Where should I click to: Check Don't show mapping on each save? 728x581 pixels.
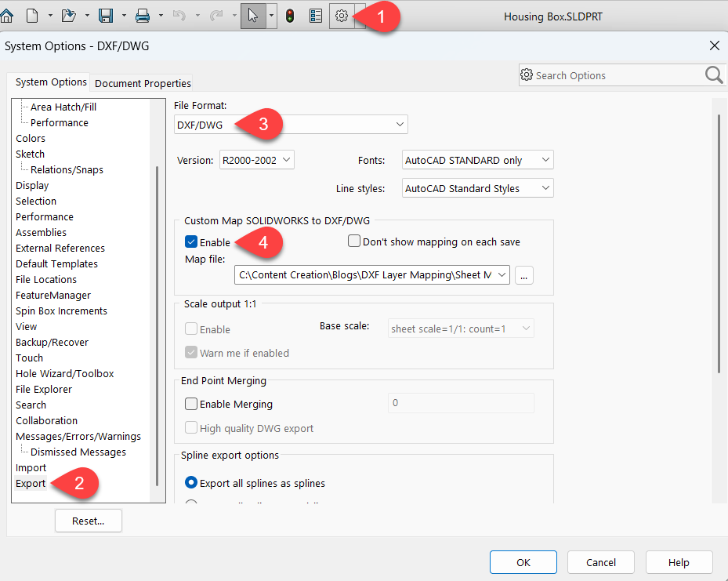[353, 241]
